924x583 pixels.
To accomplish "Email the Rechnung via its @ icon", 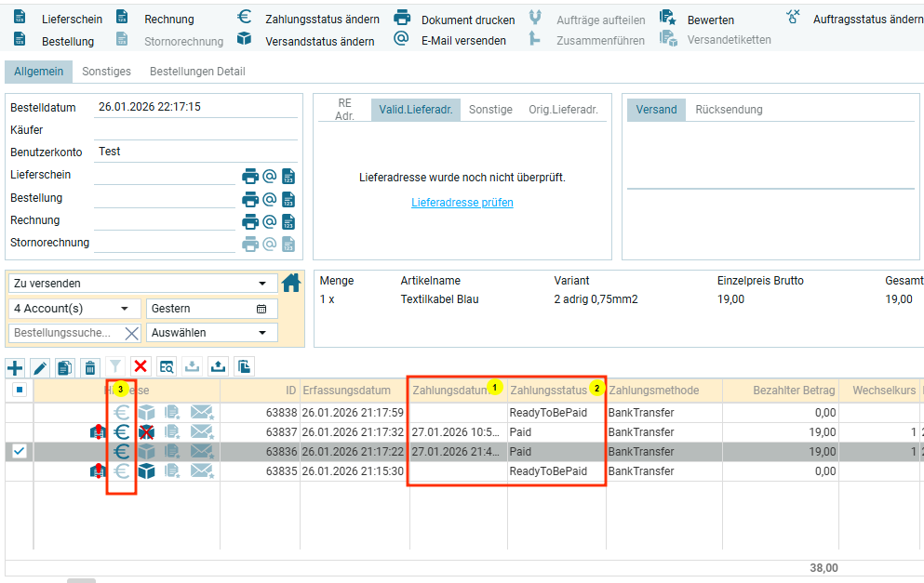I will (269, 221).
